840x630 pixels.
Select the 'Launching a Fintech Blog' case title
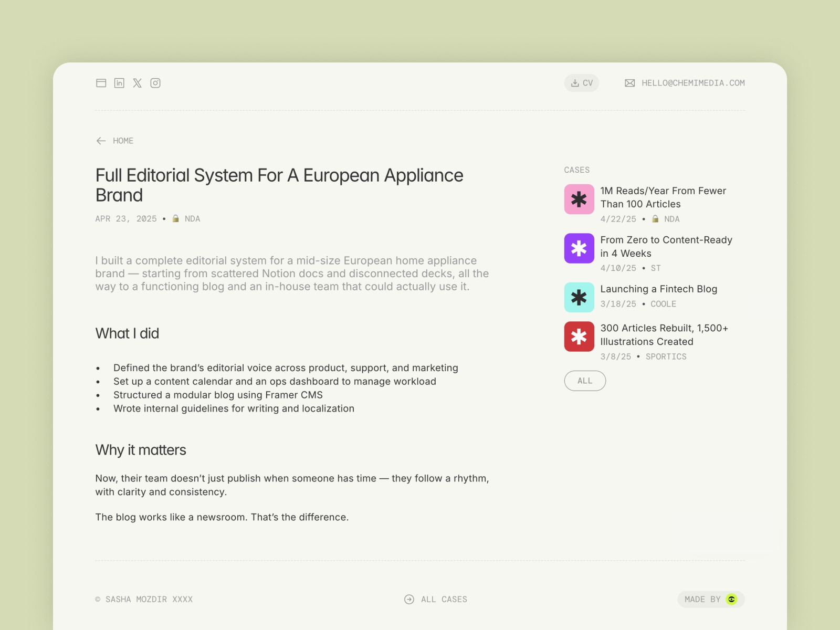(660, 289)
